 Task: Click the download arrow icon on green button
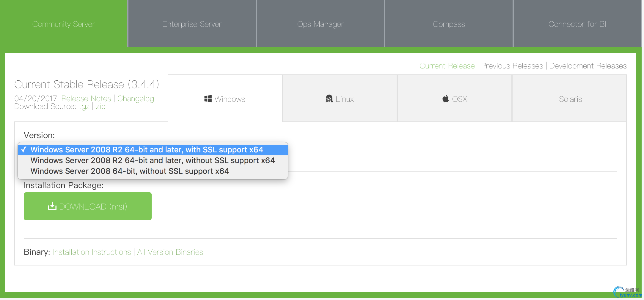click(x=52, y=206)
